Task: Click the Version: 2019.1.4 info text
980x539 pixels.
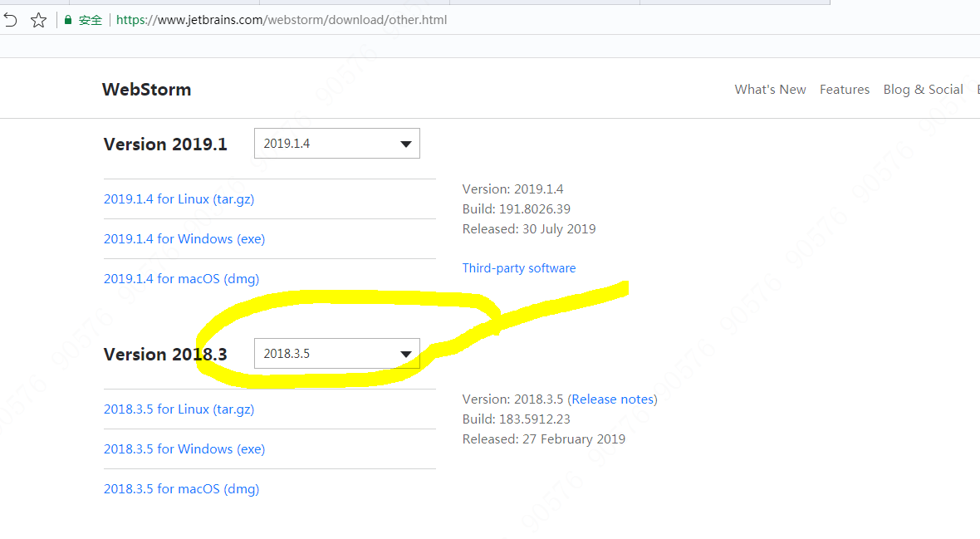Action: coord(512,189)
